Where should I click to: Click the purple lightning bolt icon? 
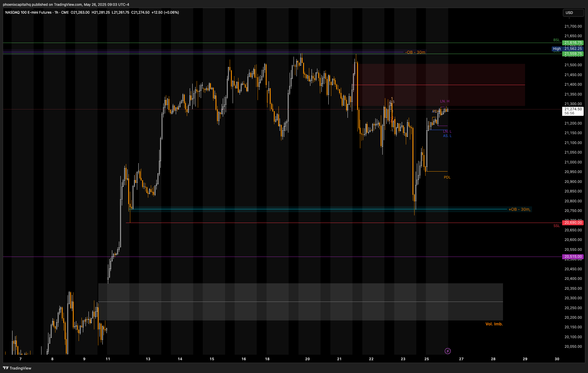[448, 351]
